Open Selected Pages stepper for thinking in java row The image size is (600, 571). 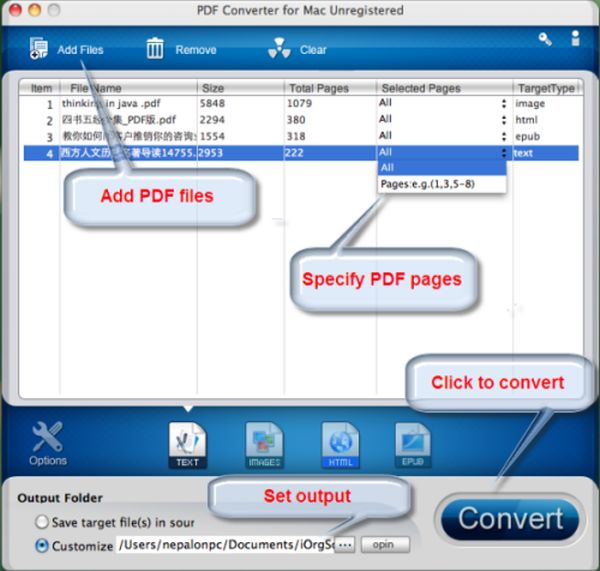(504, 103)
